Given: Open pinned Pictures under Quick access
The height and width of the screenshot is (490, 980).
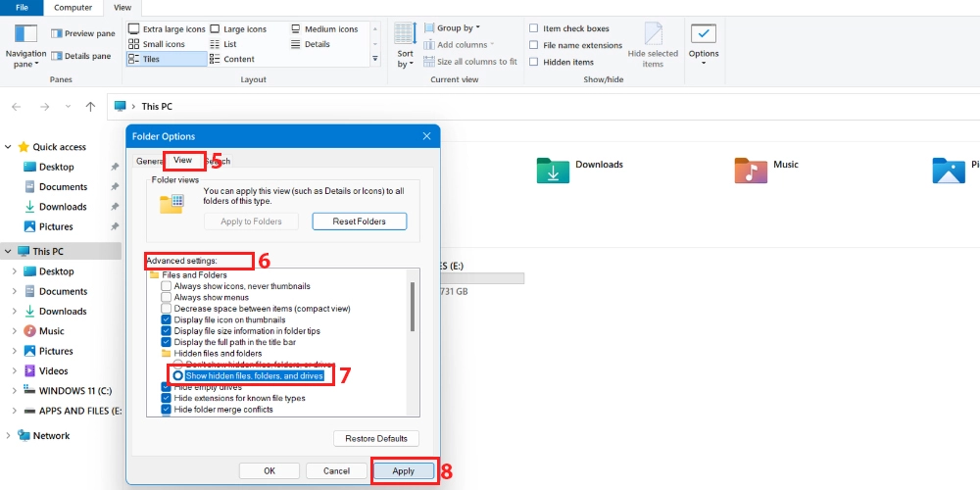Looking at the screenshot, I should [49, 226].
